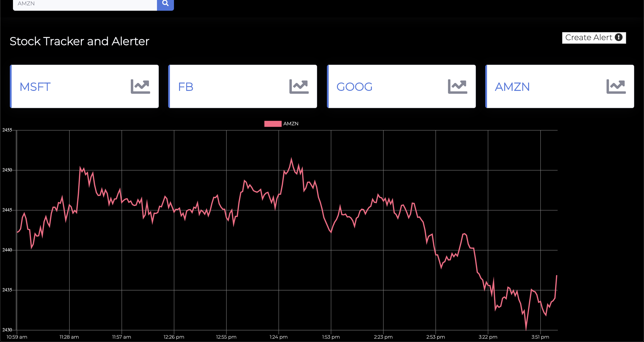Click the MSFT chart icon
This screenshot has width=644, height=342.
pos(140,87)
